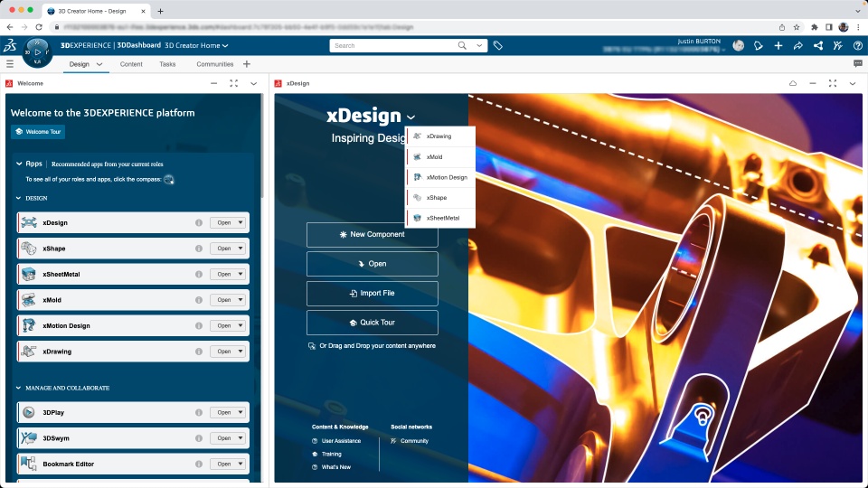Collapse the Apps section

(19, 164)
